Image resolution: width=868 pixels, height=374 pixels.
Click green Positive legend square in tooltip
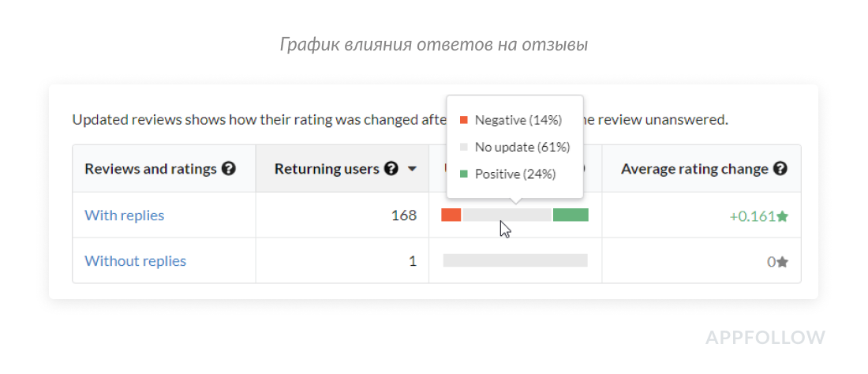coord(464,174)
